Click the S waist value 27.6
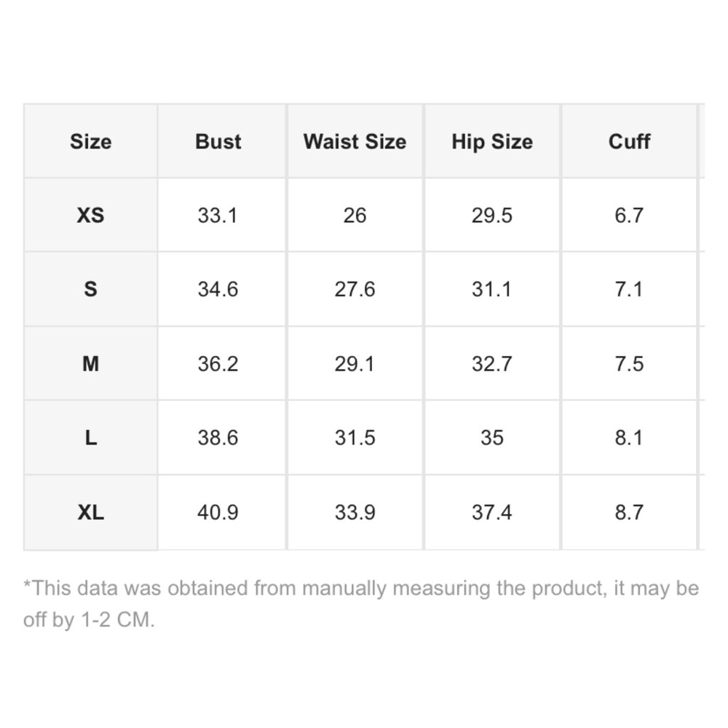The height and width of the screenshot is (728, 728). click(x=355, y=289)
